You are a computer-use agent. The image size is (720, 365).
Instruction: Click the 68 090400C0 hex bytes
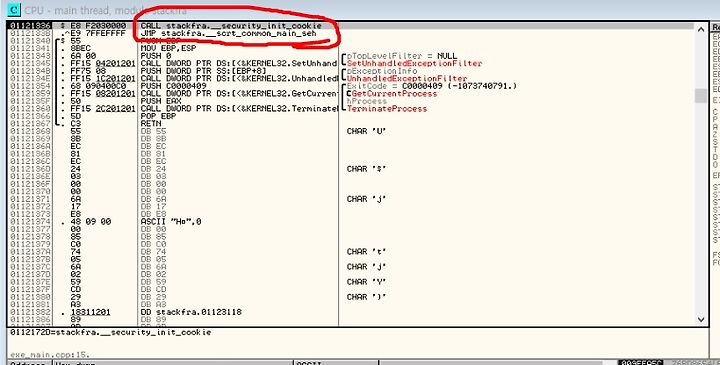click(98, 86)
